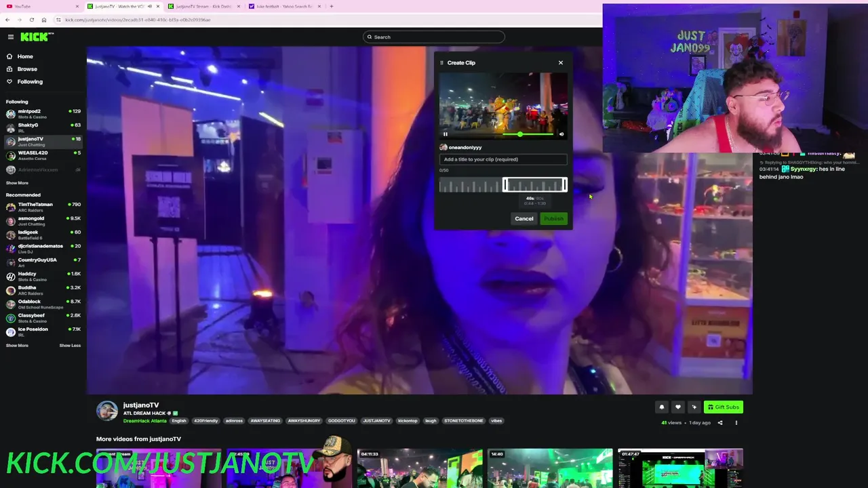Click the clip title input field
868x488 pixels.
click(503, 159)
